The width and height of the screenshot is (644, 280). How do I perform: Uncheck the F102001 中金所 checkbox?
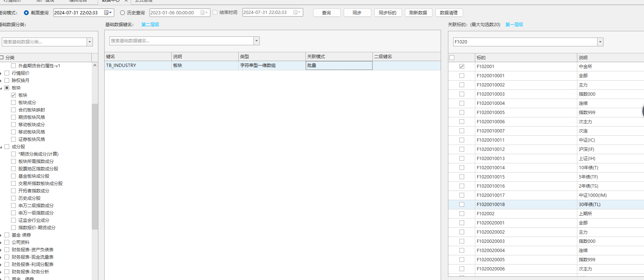pyautogui.click(x=462, y=67)
